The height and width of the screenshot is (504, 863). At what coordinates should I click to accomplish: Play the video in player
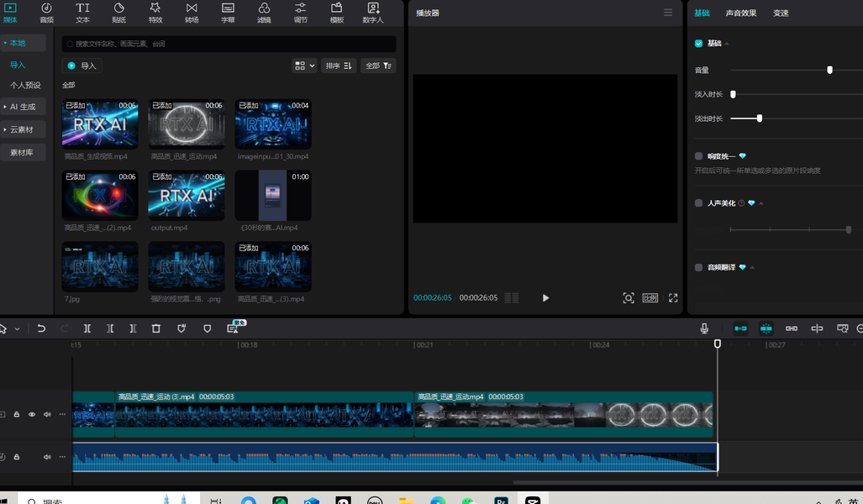pos(545,297)
